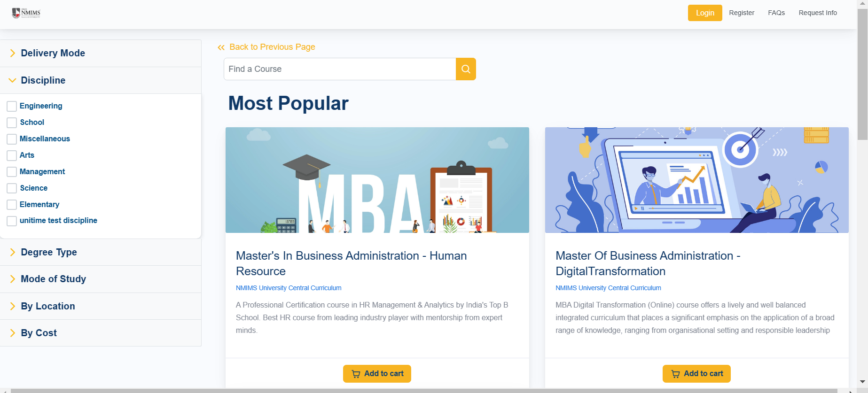Viewport: 868px width, 393px height.
Task: Click cart icon on Digital Transformation course
Action: [x=676, y=374]
